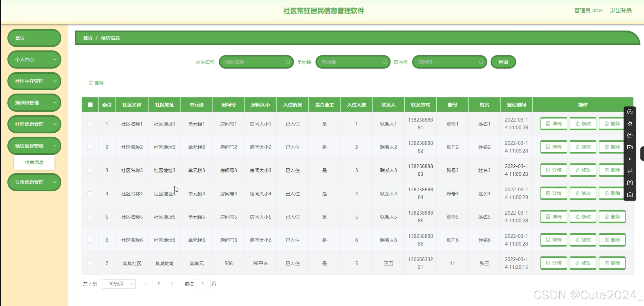
Task: Click the search icon in 单元楼 field
Action: pos(384,62)
